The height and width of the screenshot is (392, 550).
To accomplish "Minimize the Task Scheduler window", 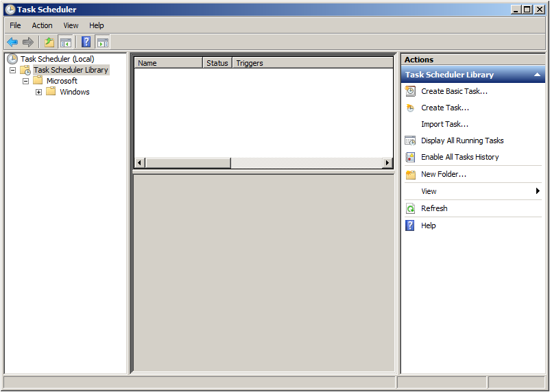I will point(515,10).
